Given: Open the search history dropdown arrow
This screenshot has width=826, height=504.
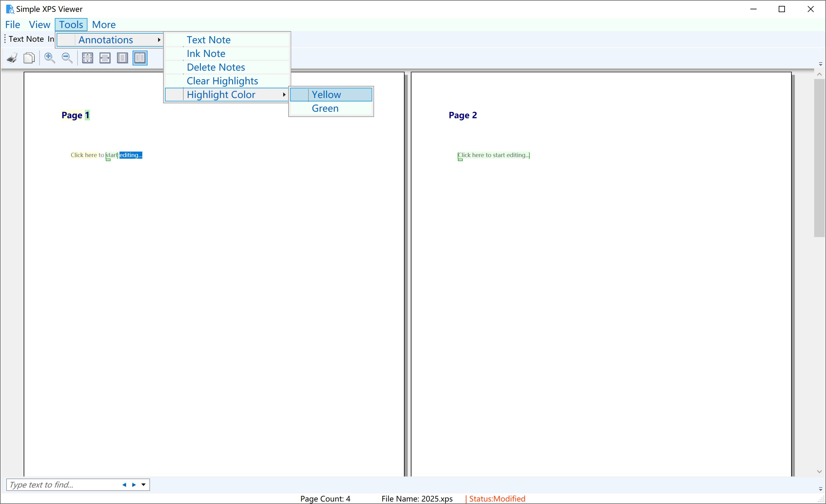Looking at the screenshot, I should 144,485.
